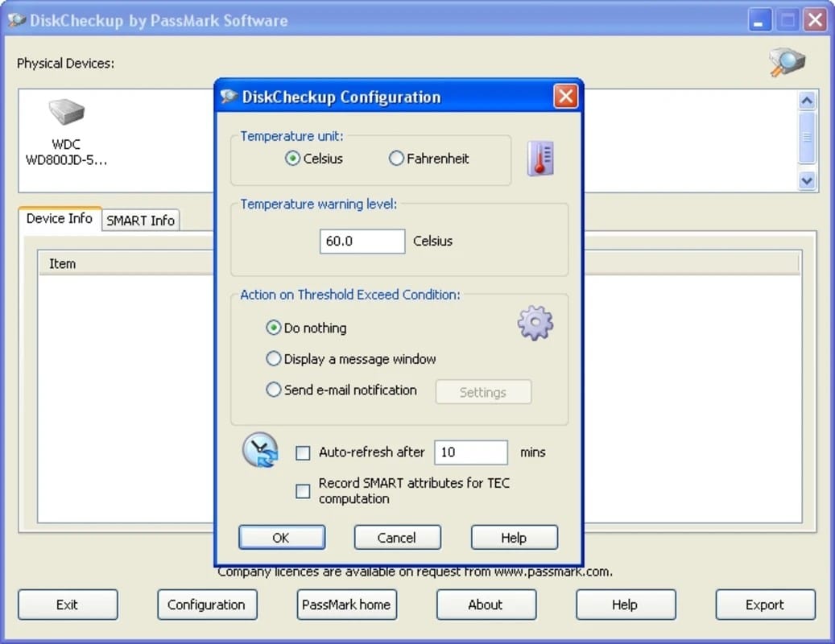Click the auto-refresh minutes field
835x644 pixels.
pos(471,452)
